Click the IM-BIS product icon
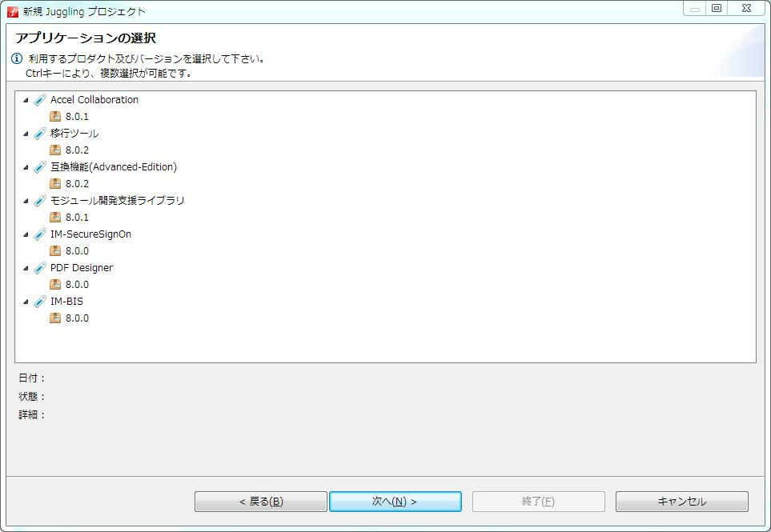The image size is (771, 532). (x=40, y=301)
